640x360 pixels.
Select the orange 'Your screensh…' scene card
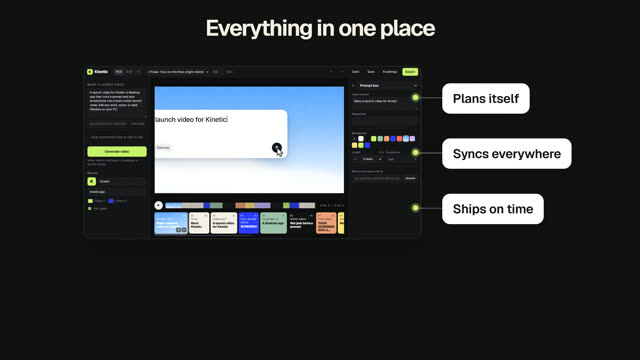pyautogui.click(x=326, y=223)
